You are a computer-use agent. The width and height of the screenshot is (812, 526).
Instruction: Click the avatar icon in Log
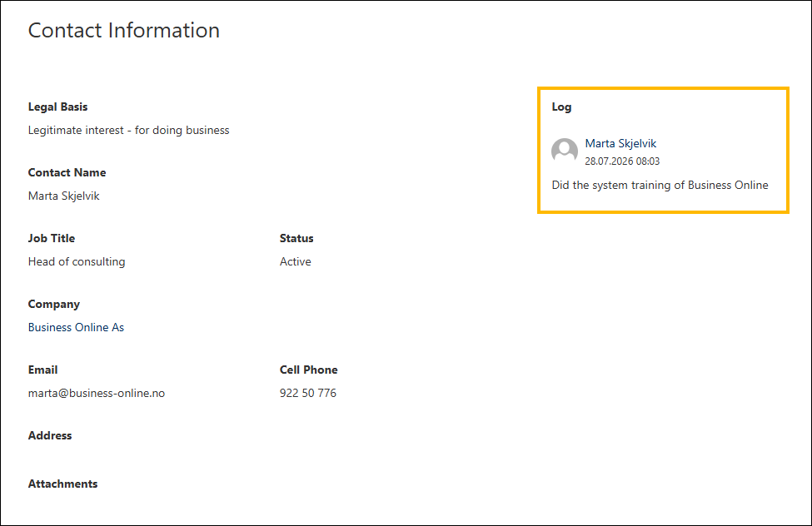tap(565, 151)
